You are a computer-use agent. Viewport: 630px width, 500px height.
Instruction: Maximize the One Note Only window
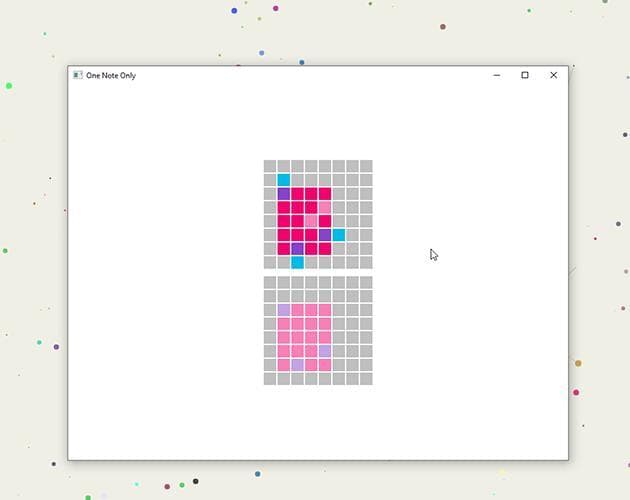pos(525,75)
